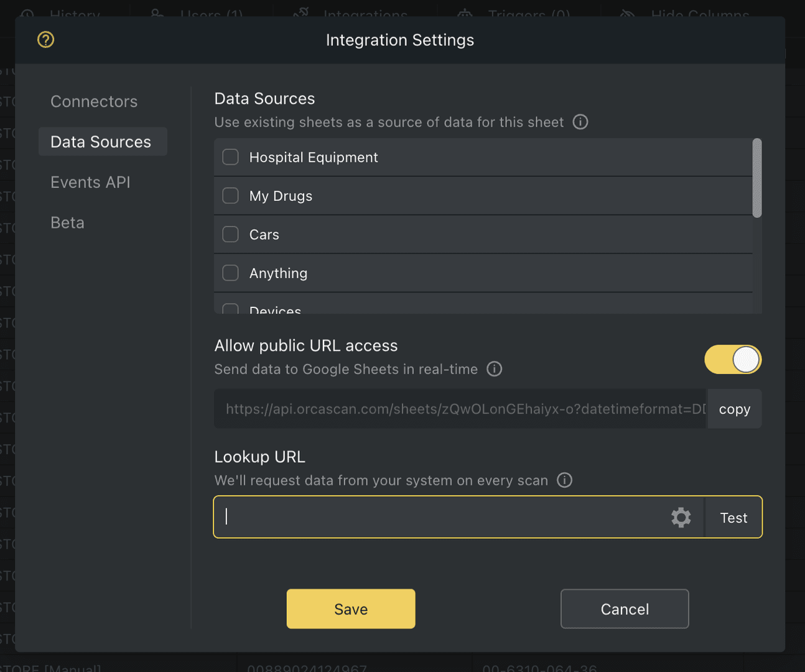Save the integration settings
The width and height of the screenshot is (805, 672).
[x=350, y=609]
